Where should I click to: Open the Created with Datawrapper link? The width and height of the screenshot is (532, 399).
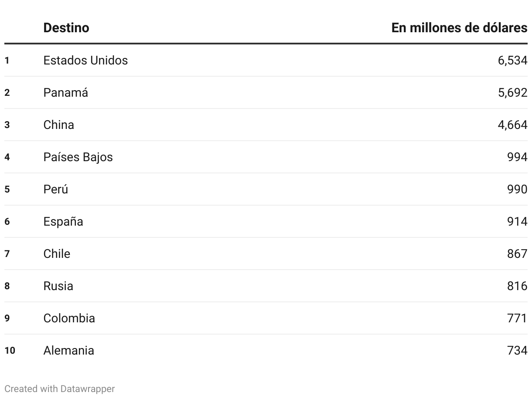tap(60, 389)
